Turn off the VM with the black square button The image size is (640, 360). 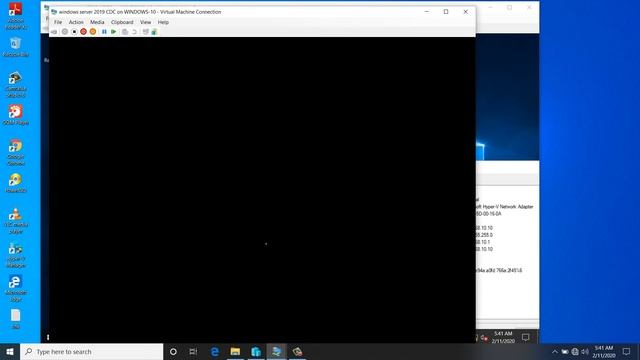(74, 32)
